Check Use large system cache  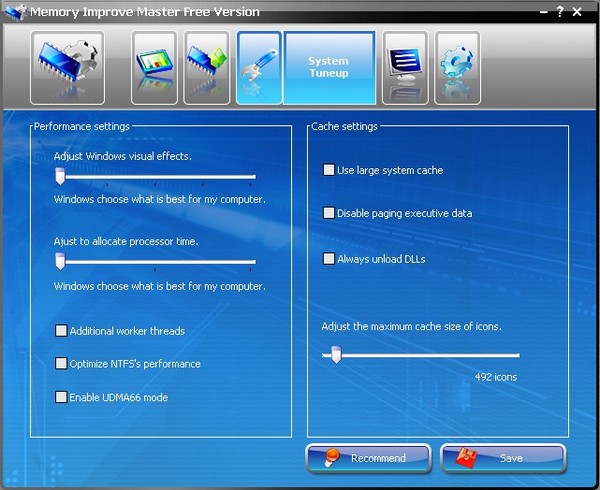point(329,171)
